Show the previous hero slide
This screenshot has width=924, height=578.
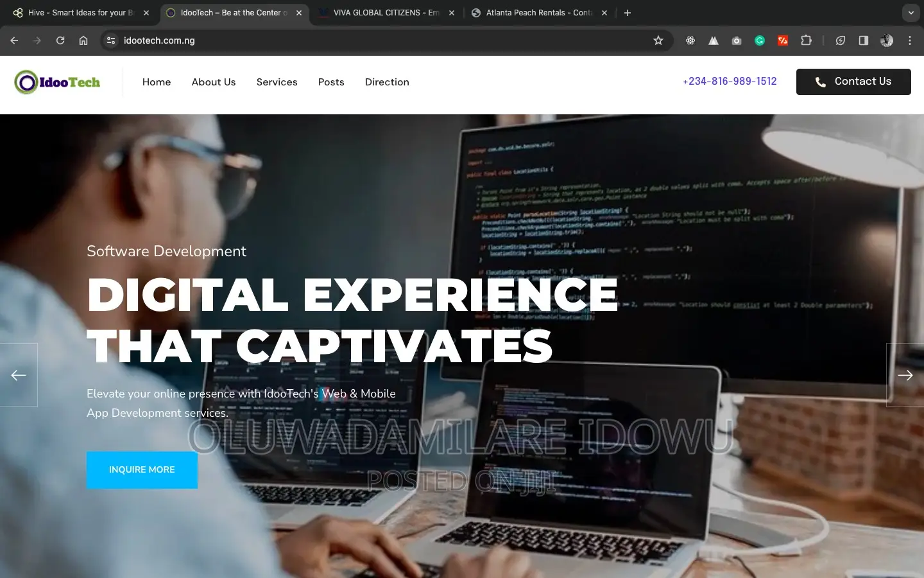click(19, 375)
